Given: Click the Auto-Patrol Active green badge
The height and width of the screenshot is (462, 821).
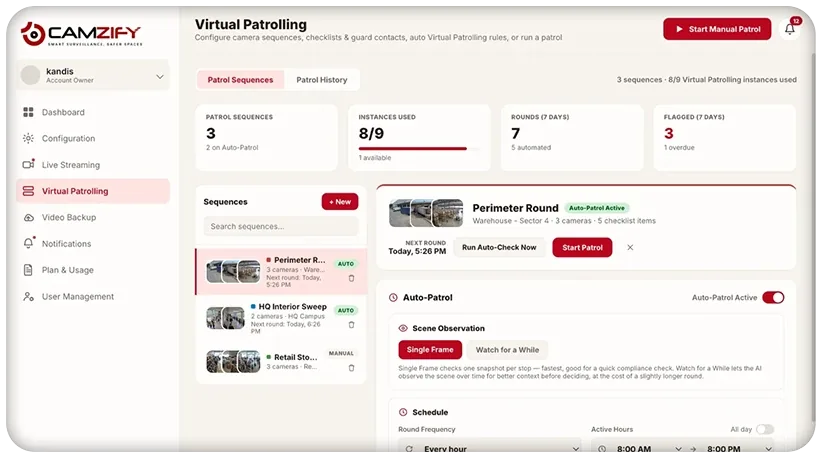Looking at the screenshot, I should tap(596, 208).
